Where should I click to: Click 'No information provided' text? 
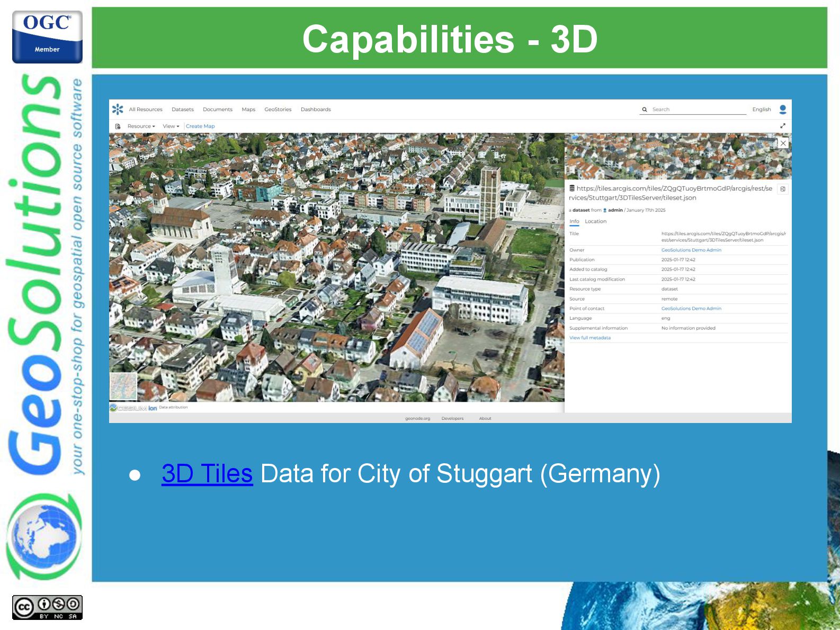click(689, 328)
